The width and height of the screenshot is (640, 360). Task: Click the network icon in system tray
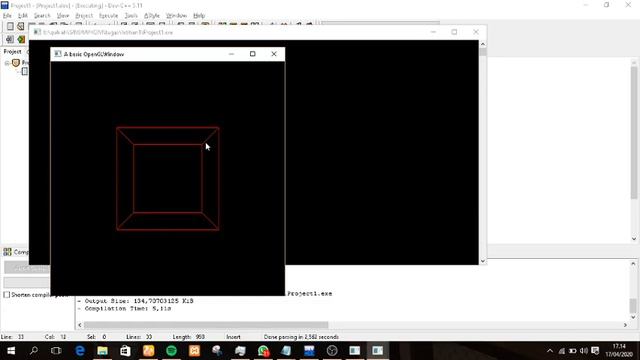tap(562, 351)
